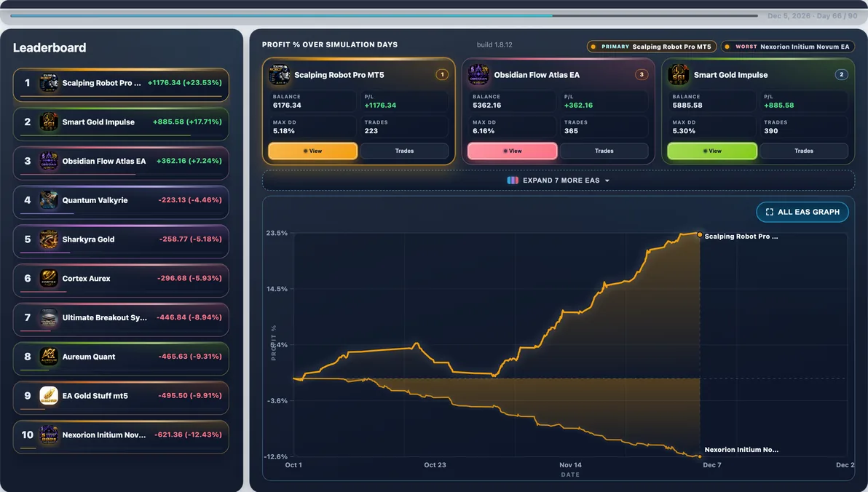This screenshot has width=868, height=492.
Task: Select Obsidian Flow Atlas EA leaderboard name
Action: [104, 161]
